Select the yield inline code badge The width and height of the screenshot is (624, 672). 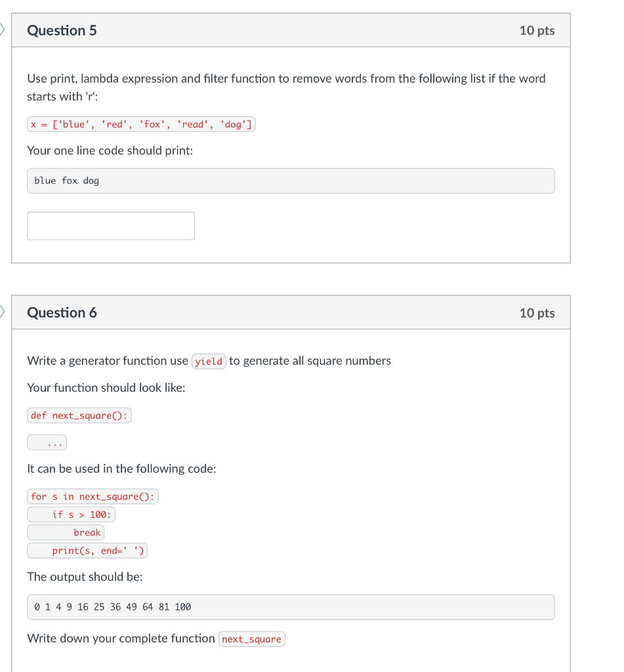209,361
